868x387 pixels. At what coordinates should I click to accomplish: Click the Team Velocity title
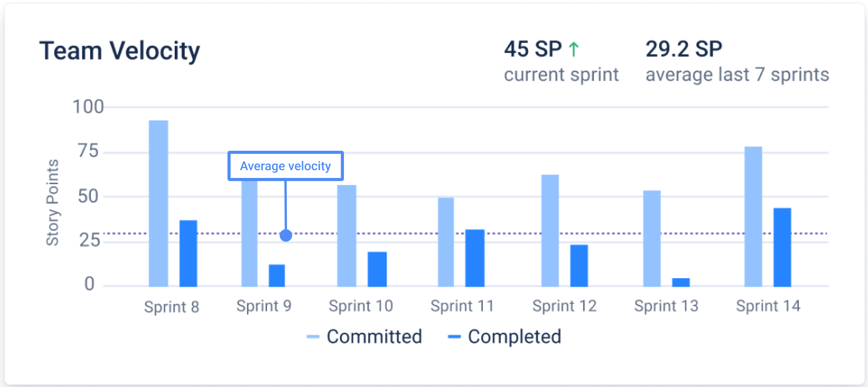pos(120,51)
